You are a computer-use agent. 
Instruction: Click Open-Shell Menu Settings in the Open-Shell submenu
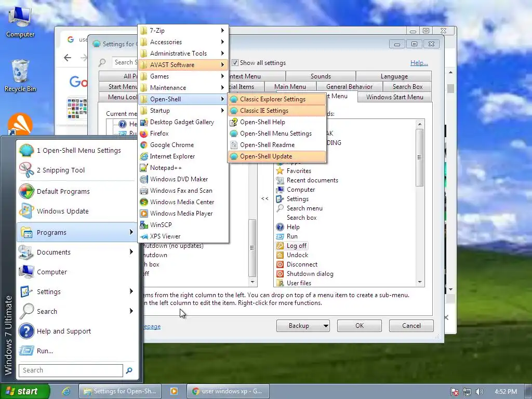click(x=277, y=134)
